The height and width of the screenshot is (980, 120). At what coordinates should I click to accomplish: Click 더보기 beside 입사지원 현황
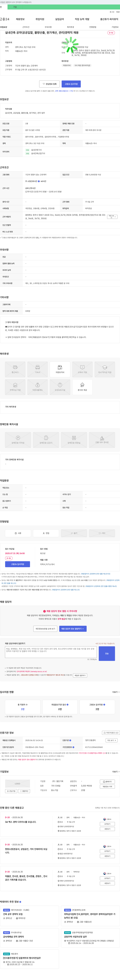(116, 692)
